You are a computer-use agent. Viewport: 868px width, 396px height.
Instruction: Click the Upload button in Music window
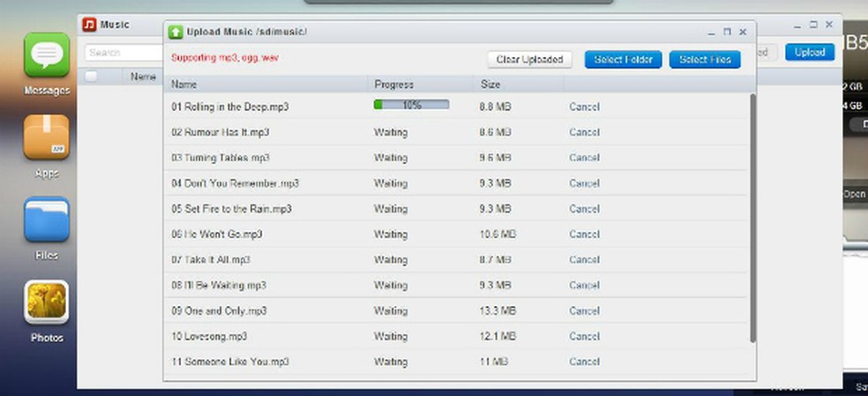(x=810, y=52)
